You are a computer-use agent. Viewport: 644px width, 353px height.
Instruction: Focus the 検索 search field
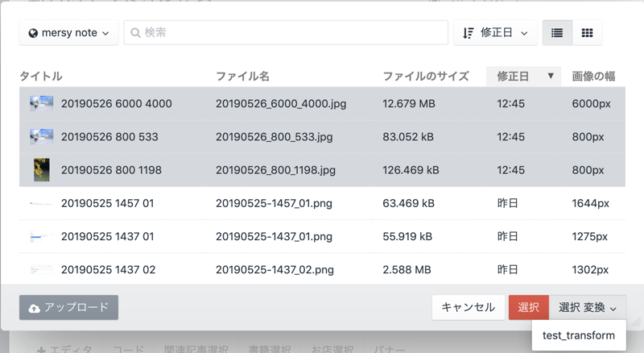click(290, 33)
